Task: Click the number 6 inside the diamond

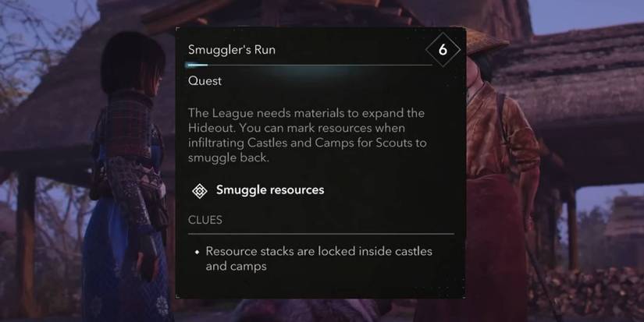Action: tap(443, 50)
